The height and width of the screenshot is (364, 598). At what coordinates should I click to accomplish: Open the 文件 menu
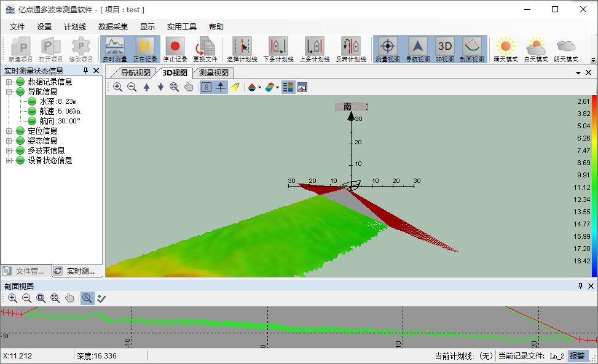17,26
